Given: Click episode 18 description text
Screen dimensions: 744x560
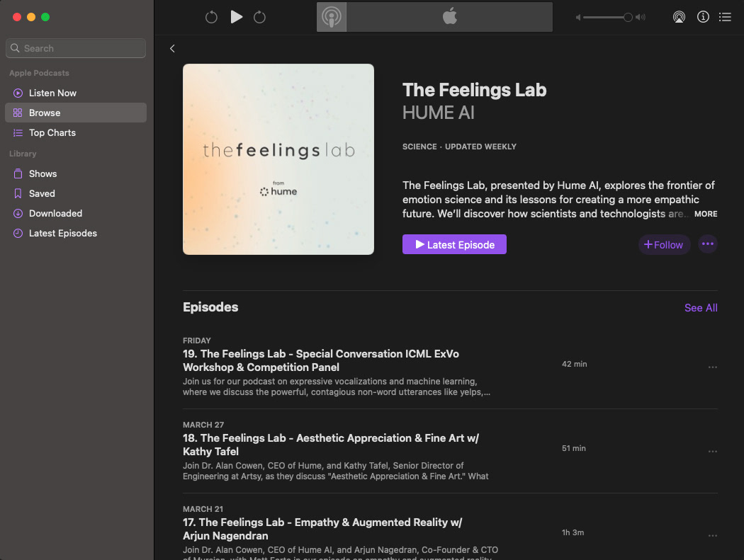Looking at the screenshot, I should [335, 471].
